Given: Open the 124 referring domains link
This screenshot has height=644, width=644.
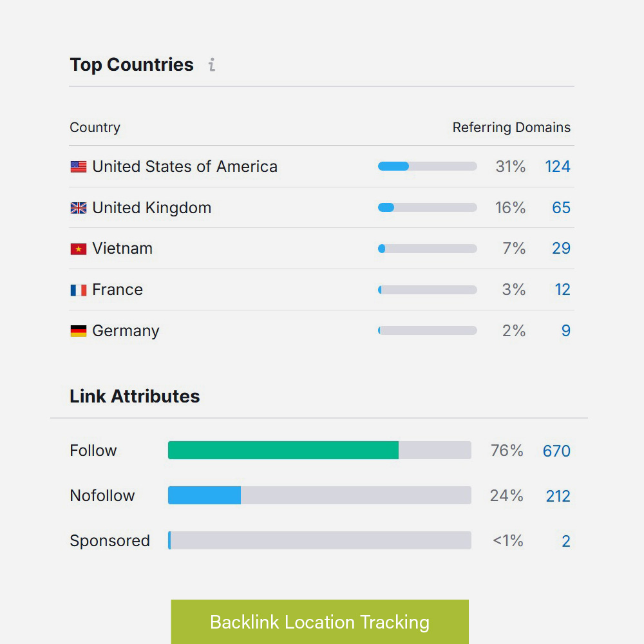Looking at the screenshot, I should 557,167.
